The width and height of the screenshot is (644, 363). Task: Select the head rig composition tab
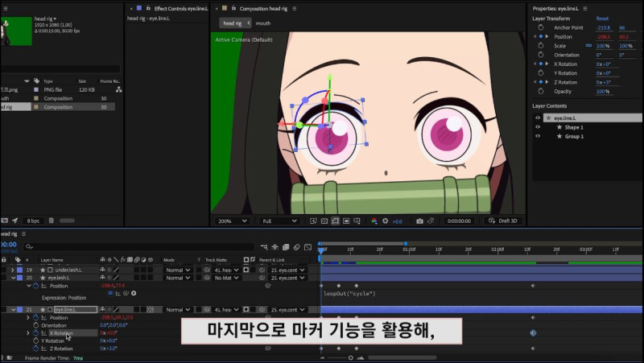coord(232,23)
